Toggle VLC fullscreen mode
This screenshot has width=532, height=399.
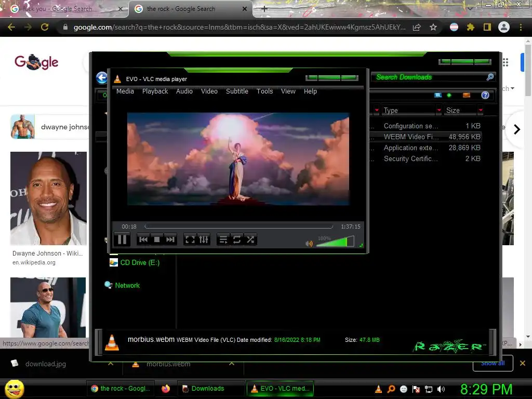click(190, 240)
